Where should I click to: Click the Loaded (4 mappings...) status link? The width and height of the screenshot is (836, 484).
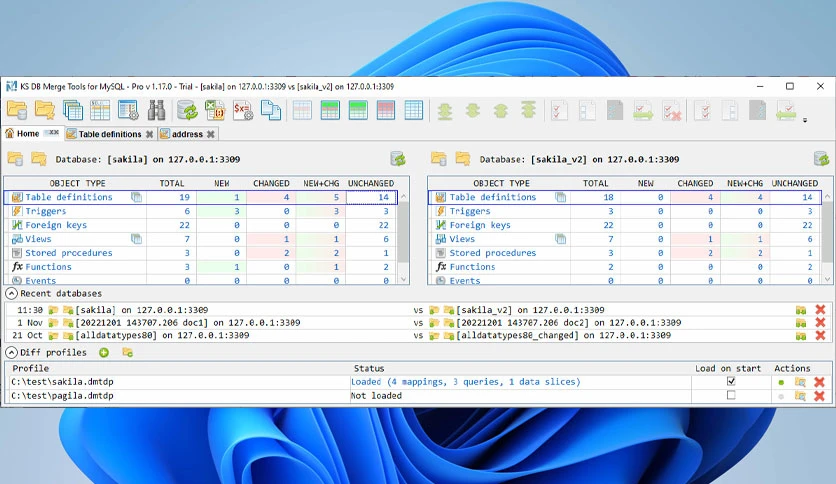[465, 382]
